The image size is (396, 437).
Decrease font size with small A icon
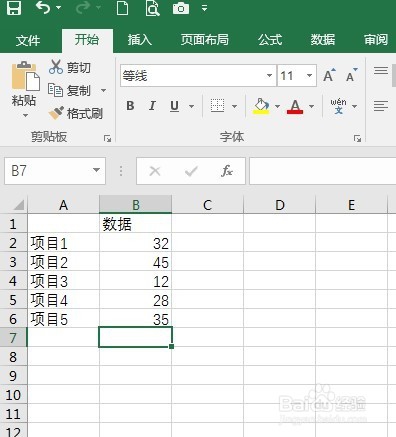pyautogui.click(x=351, y=75)
